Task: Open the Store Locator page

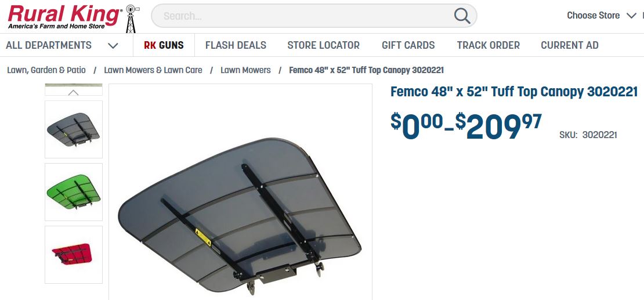Action: [324, 45]
